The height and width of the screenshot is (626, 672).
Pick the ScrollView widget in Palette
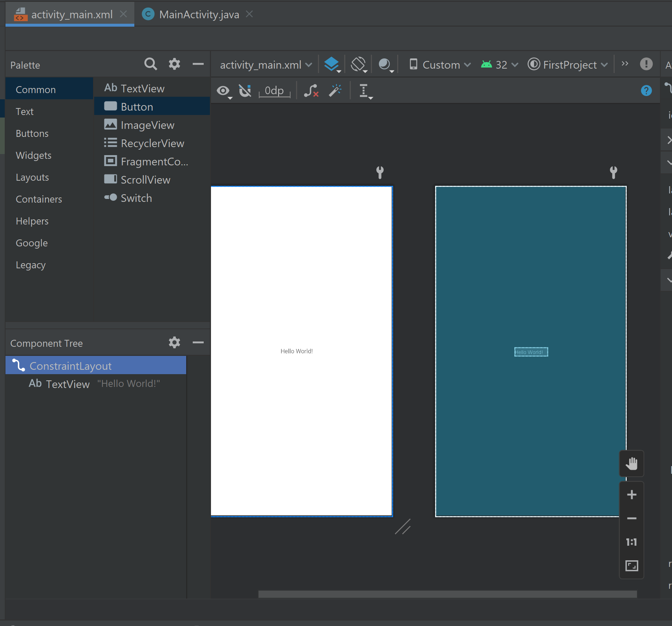(152, 180)
